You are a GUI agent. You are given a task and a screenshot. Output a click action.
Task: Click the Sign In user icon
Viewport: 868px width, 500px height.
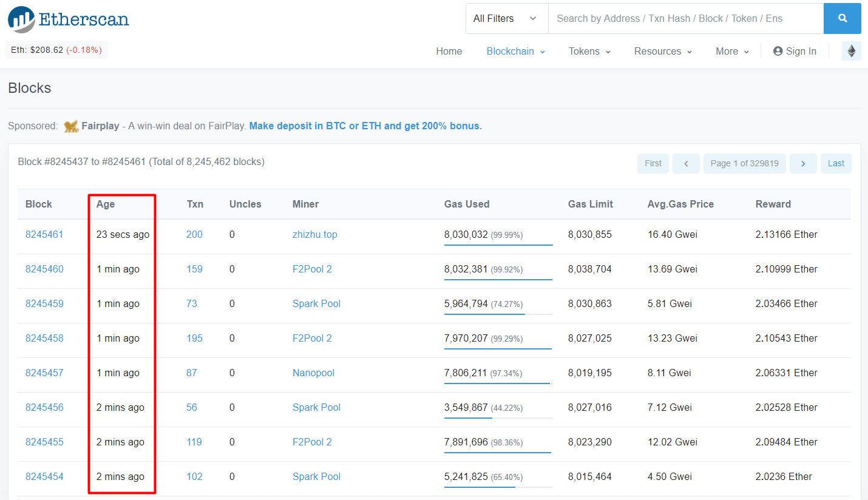coord(778,51)
